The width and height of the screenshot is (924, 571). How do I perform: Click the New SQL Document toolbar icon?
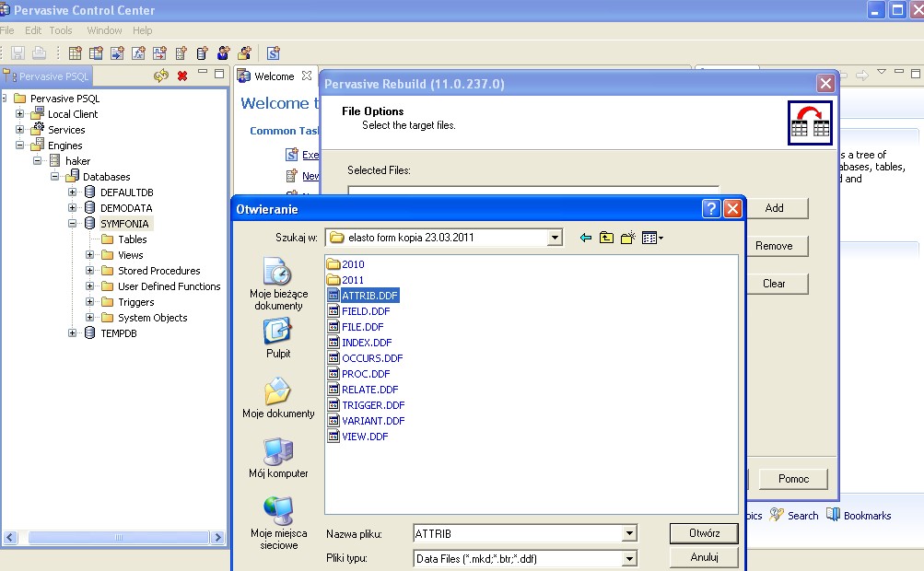click(274, 53)
